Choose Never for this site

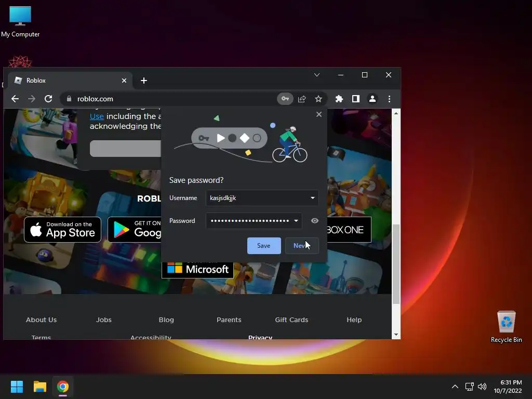(x=302, y=246)
